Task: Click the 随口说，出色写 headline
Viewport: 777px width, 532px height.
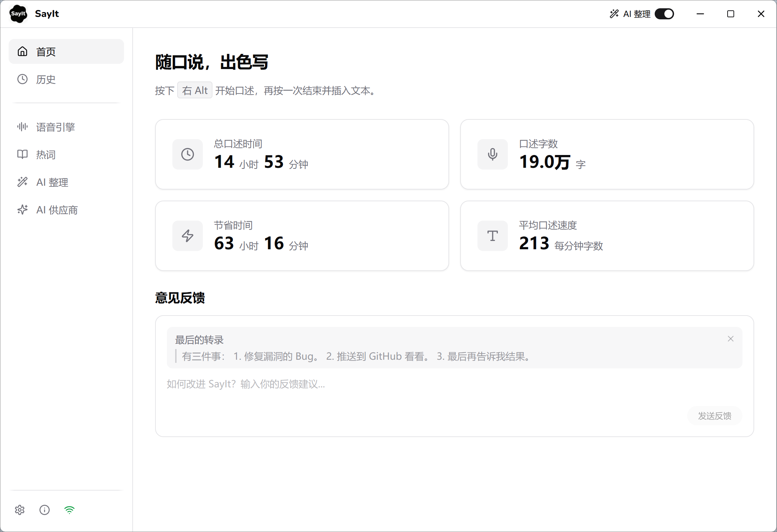Action: click(212, 62)
